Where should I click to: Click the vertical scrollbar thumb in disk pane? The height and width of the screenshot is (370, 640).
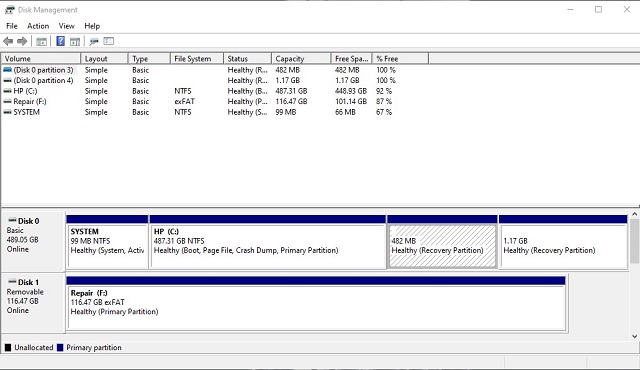(635, 241)
